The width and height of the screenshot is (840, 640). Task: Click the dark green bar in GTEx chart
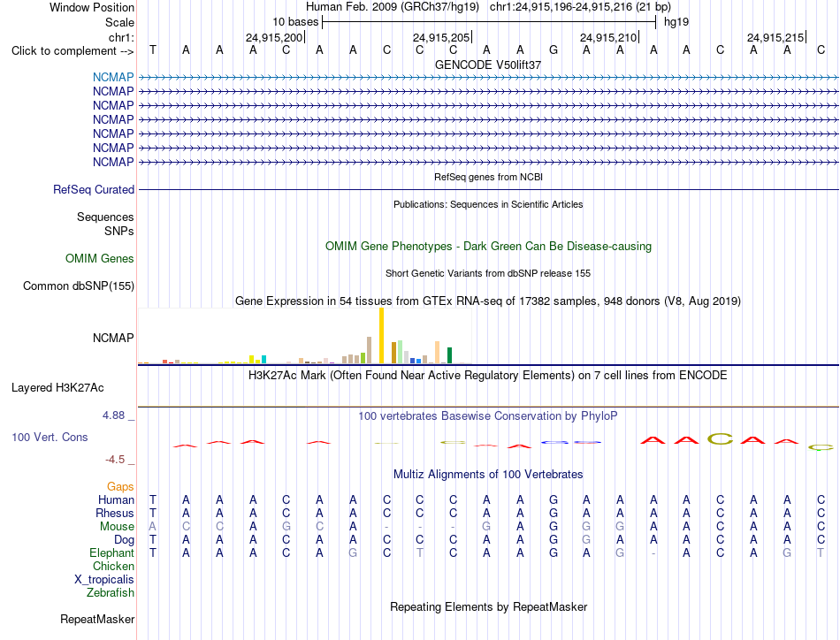(449, 355)
